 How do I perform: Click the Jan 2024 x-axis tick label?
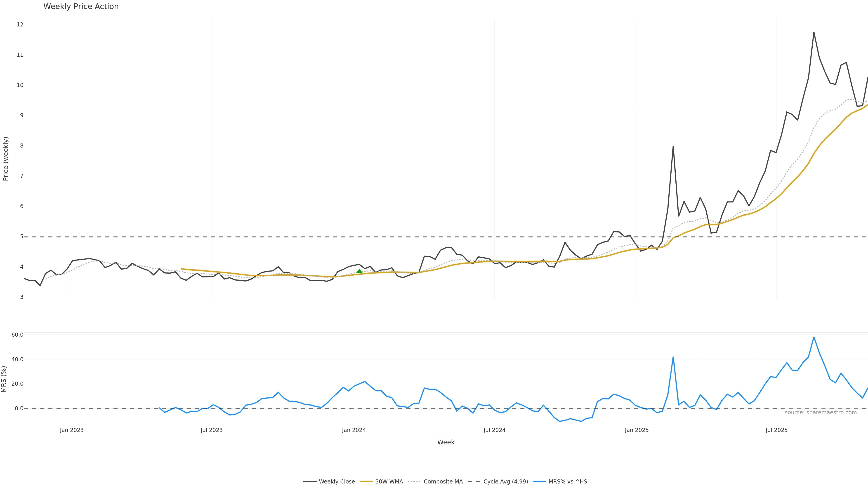(x=354, y=430)
